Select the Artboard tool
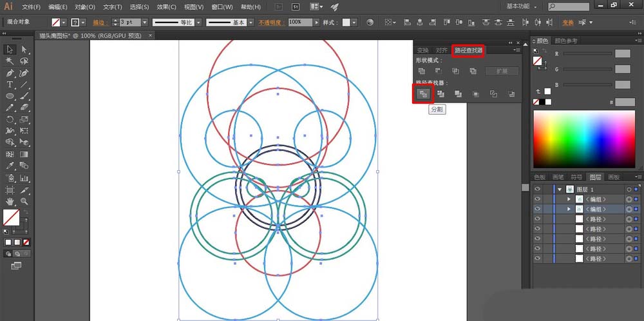 click(10, 190)
